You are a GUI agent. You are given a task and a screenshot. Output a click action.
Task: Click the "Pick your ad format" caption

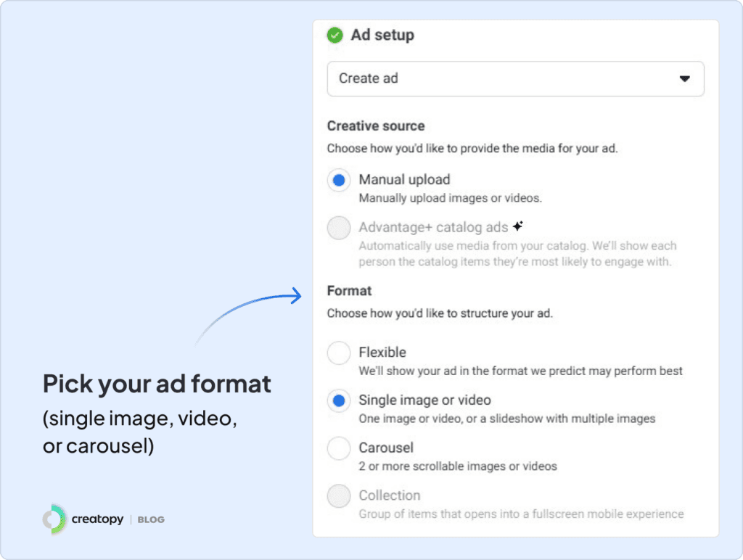[157, 383]
